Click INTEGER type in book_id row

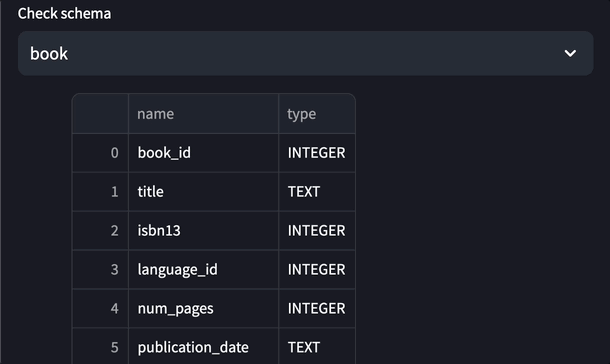click(317, 153)
